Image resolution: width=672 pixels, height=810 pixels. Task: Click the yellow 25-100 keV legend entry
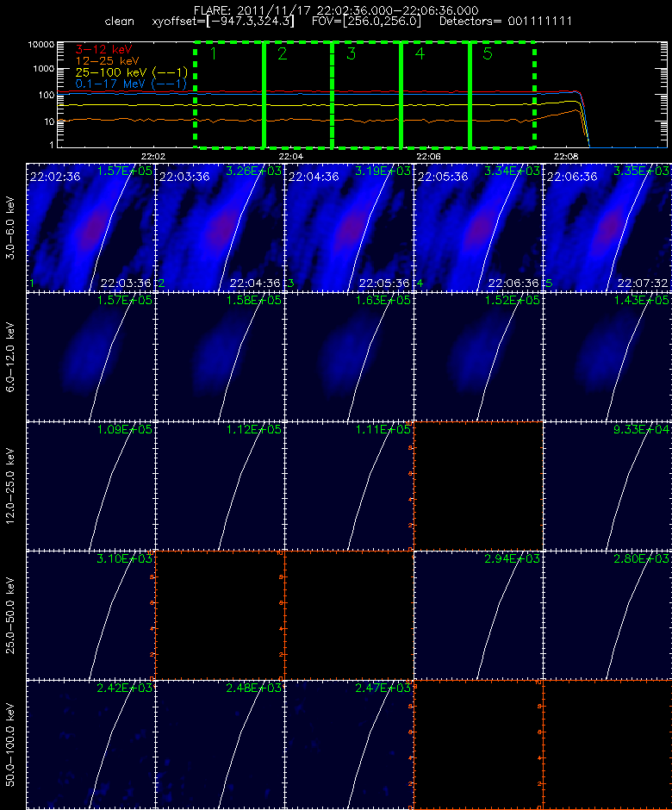point(131,72)
